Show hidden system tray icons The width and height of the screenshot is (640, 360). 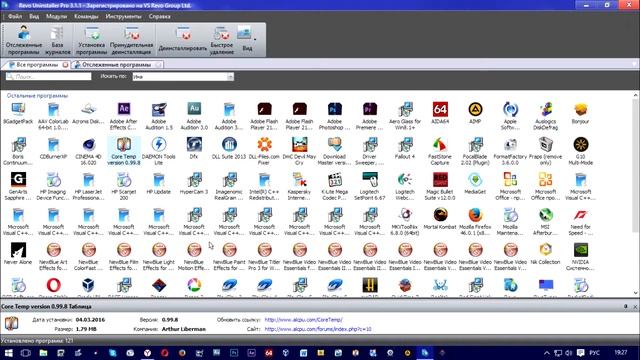click(x=547, y=353)
